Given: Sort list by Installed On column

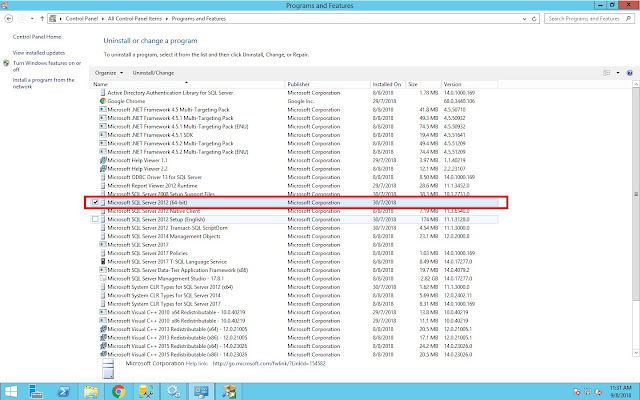Looking at the screenshot, I should [388, 84].
